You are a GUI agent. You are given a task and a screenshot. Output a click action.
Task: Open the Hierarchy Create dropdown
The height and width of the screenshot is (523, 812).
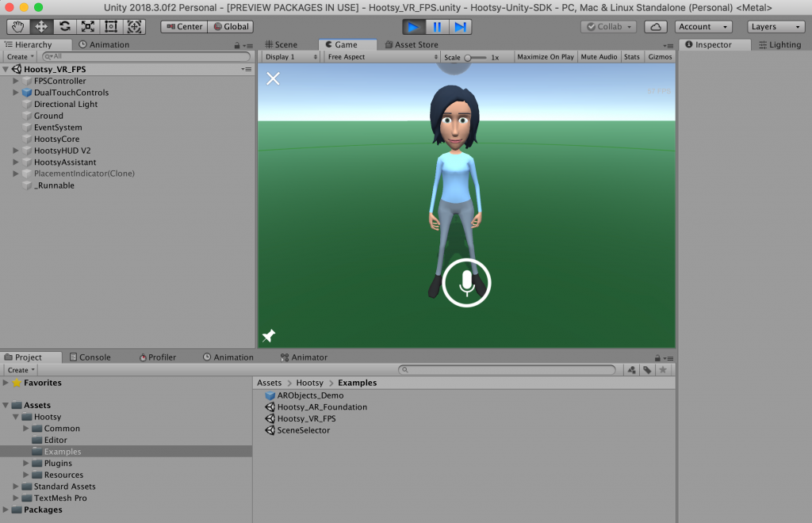[x=20, y=57]
